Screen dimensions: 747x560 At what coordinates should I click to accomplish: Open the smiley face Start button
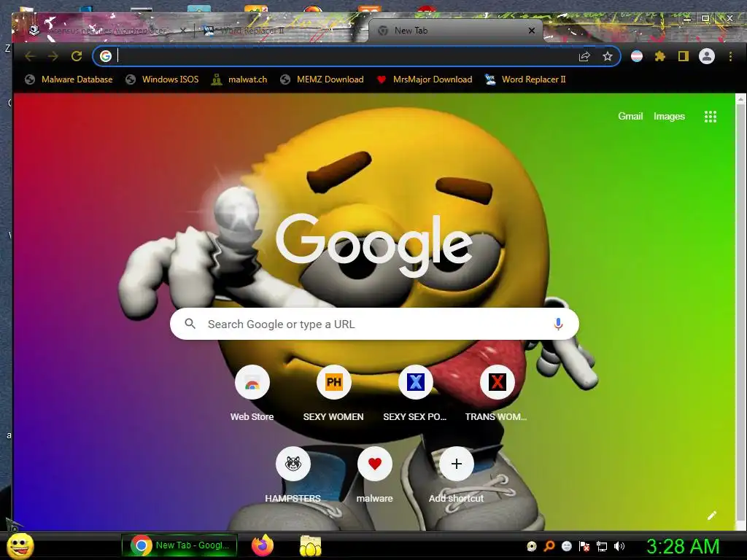coord(20,545)
